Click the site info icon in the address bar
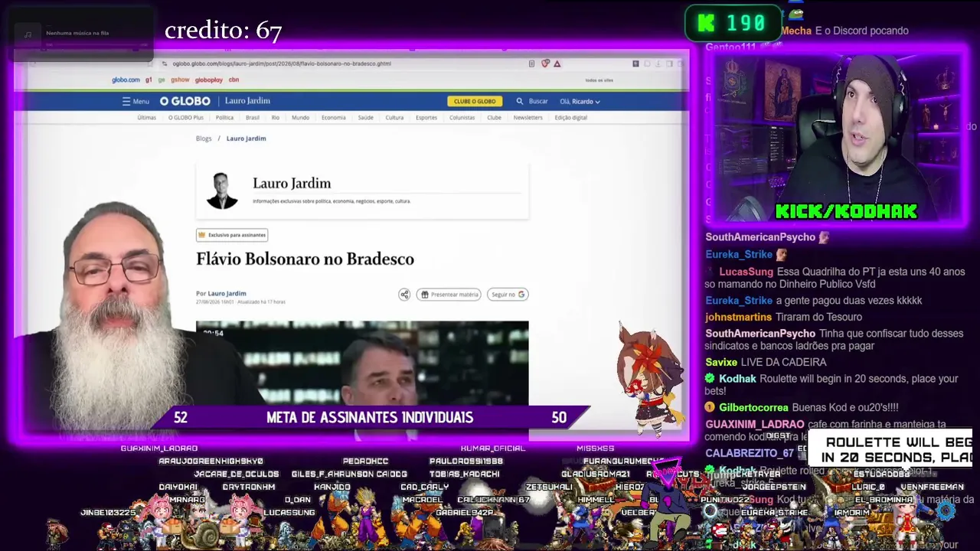980x551 pixels. coord(164,64)
